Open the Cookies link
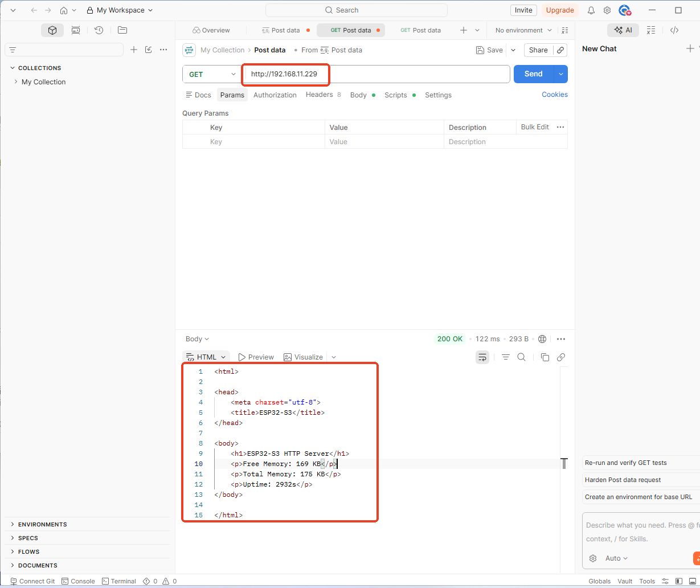Viewport: 700px width, 588px height. coord(555,95)
